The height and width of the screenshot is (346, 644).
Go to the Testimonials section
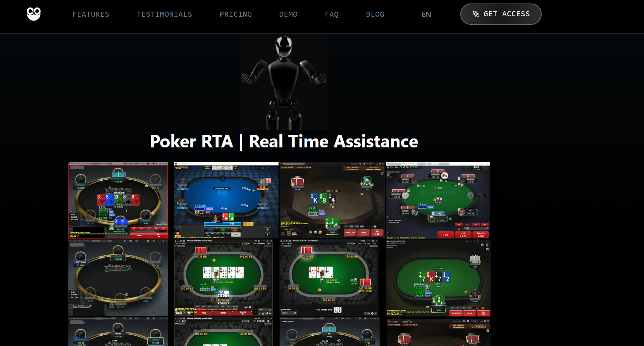(164, 14)
